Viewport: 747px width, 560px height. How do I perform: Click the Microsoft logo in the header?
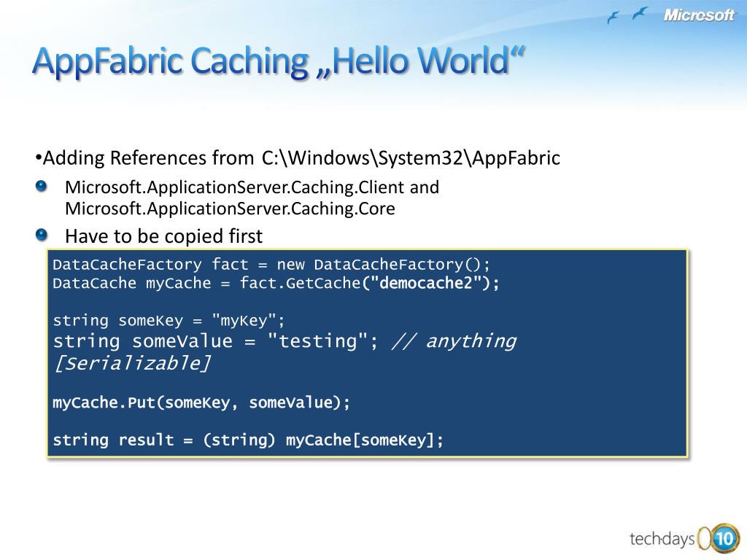(698, 15)
